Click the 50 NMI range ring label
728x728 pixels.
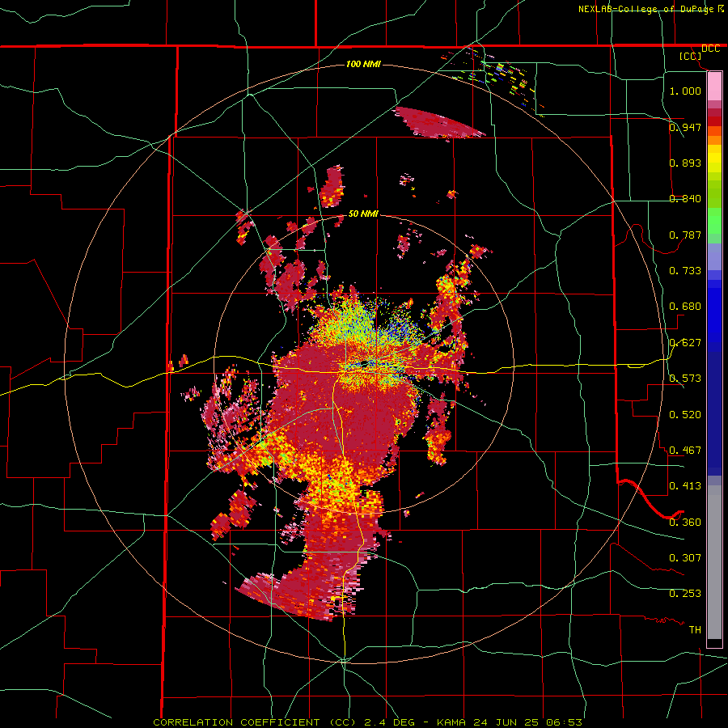point(363,214)
